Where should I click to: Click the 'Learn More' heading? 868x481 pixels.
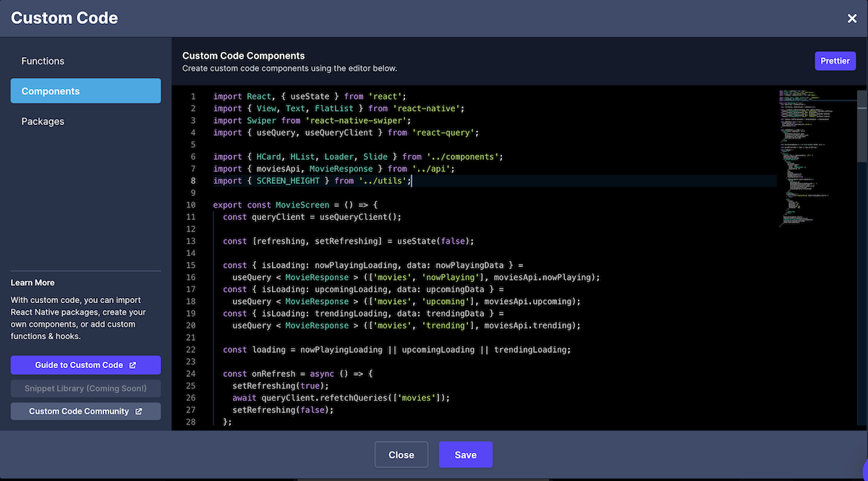[x=33, y=283]
